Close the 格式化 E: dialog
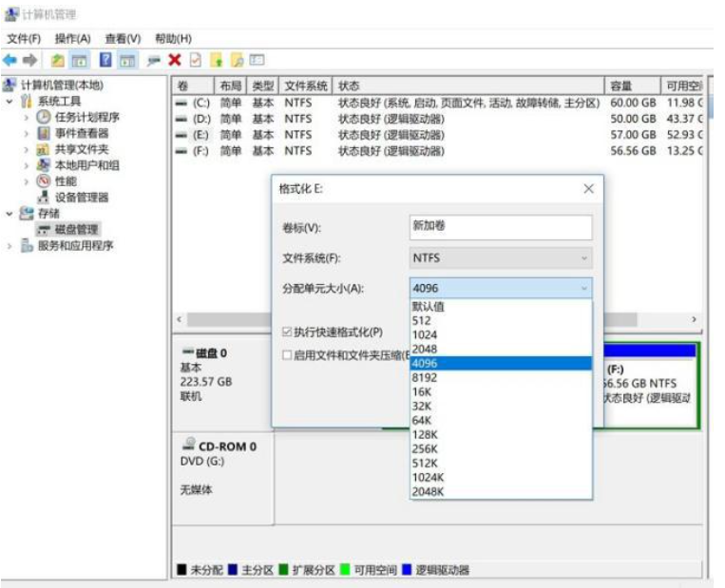725x588 pixels. coord(588,189)
